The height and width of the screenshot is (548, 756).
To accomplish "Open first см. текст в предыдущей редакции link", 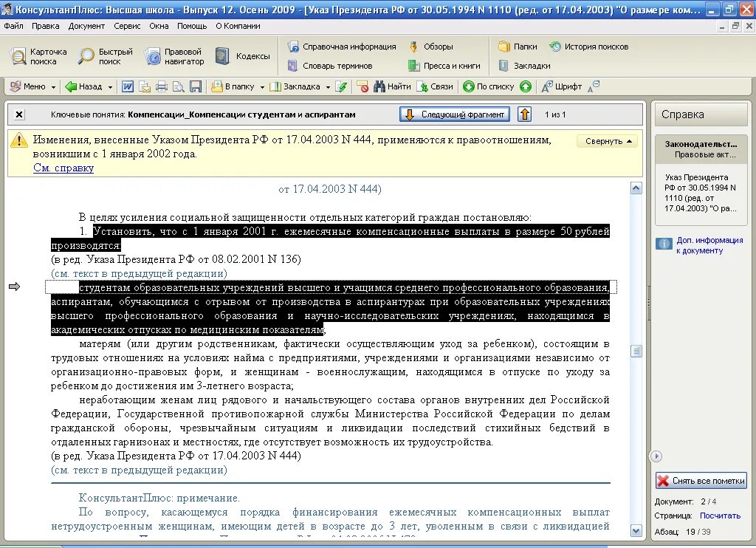I will point(139,273).
